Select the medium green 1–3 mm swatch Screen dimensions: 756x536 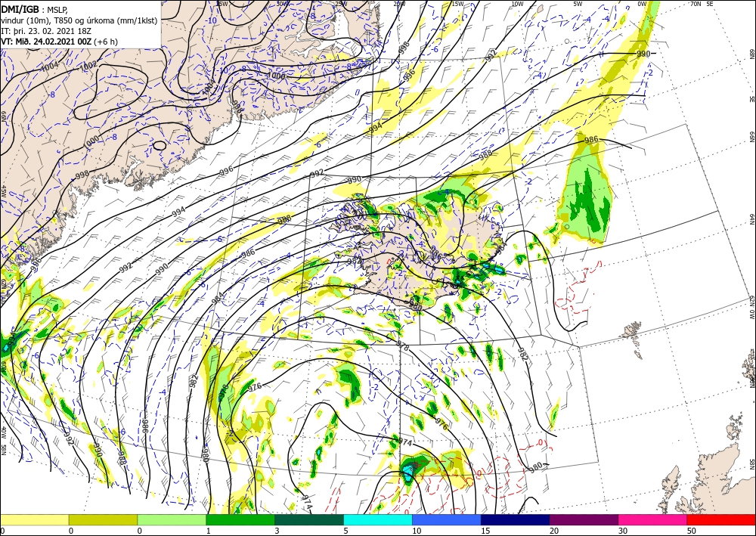pyautogui.click(x=240, y=519)
